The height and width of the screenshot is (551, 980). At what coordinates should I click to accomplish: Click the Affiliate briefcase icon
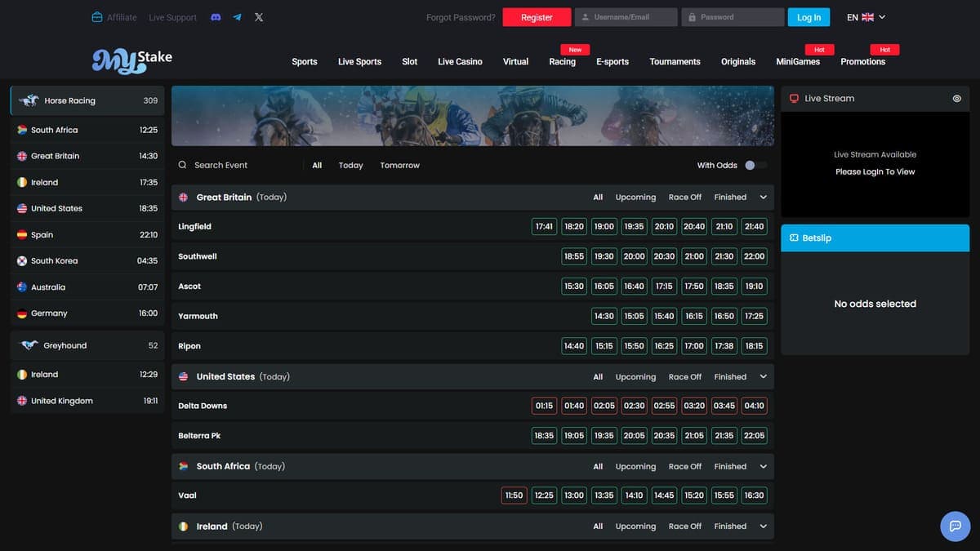coord(97,17)
